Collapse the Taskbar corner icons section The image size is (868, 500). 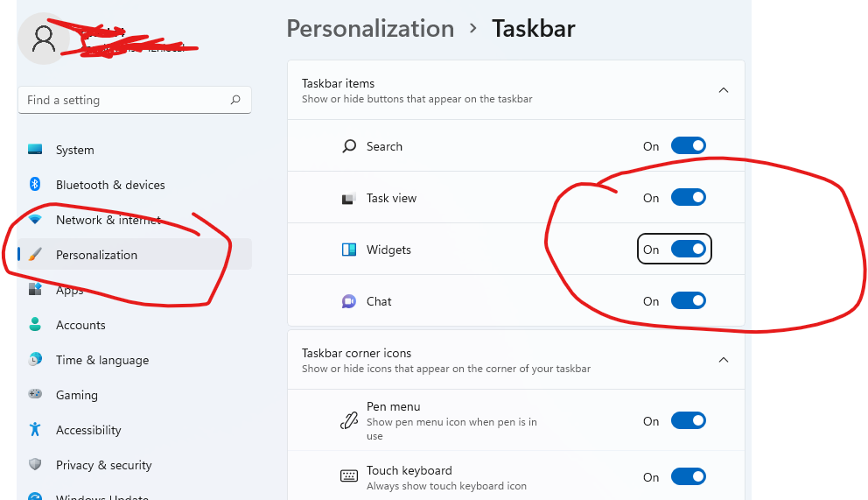(723, 360)
